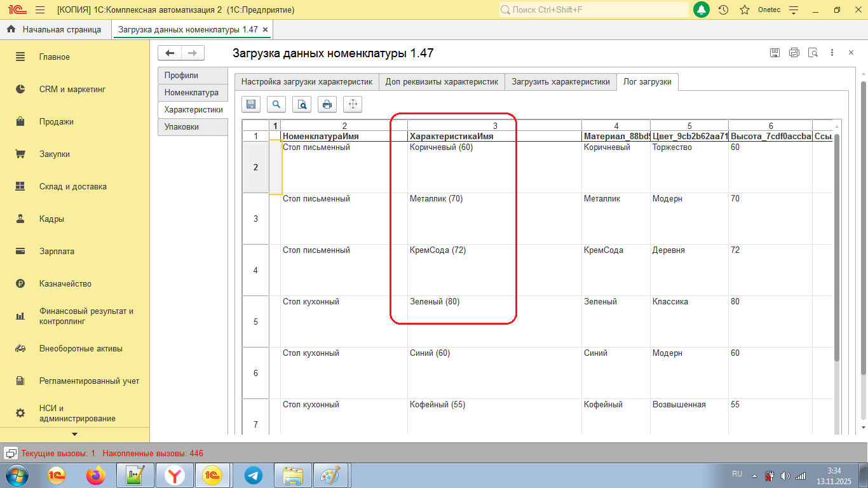Click the log table's vertical scrollbar

click(x=837, y=248)
